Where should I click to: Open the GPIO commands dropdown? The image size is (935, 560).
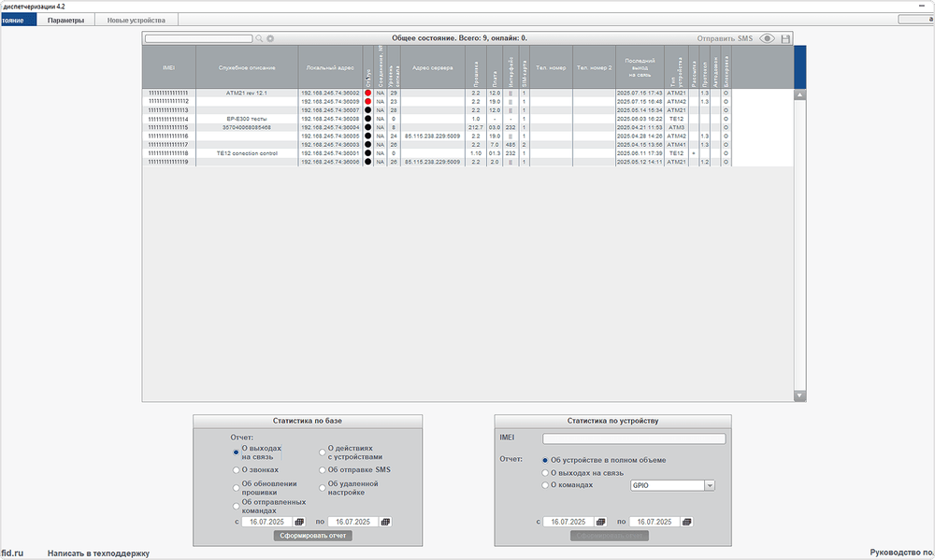[709, 485]
